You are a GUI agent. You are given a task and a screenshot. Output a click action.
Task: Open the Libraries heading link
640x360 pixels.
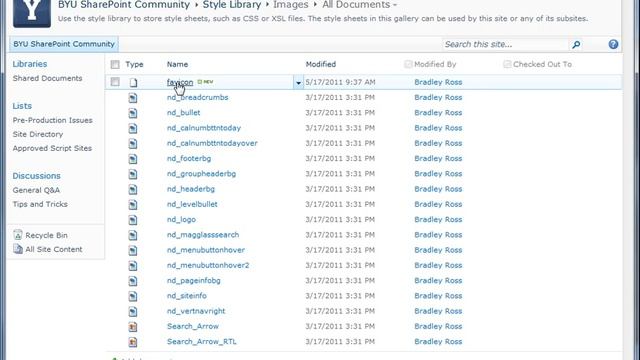(x=30, y=64)
